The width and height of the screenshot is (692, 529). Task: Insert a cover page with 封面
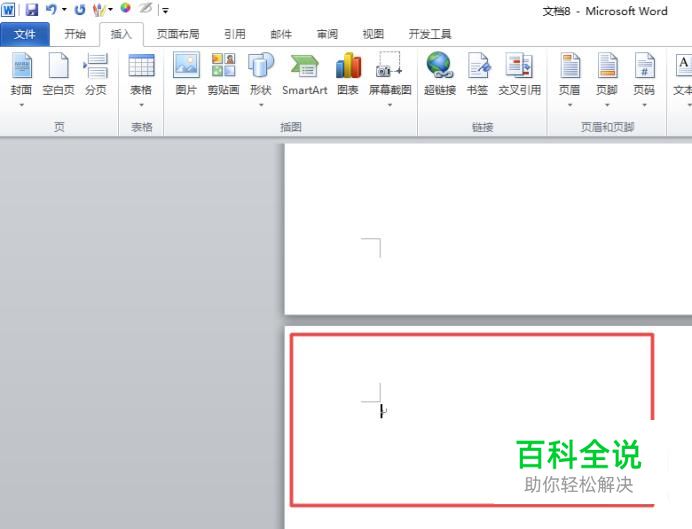click(21, 74)
